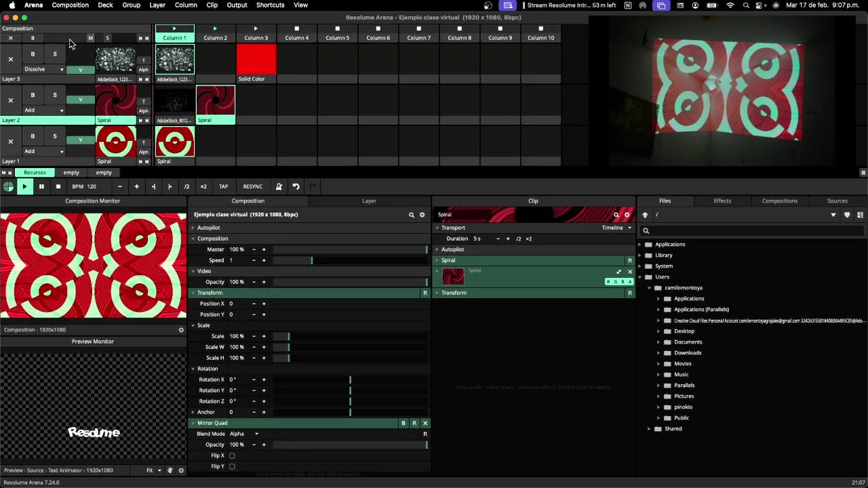Stop the composition transport

(x=58, y=186)
